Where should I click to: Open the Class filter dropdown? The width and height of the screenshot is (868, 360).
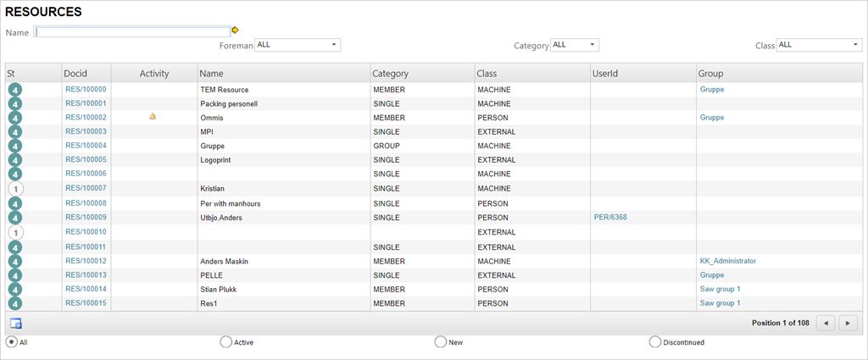pos(819,46)
